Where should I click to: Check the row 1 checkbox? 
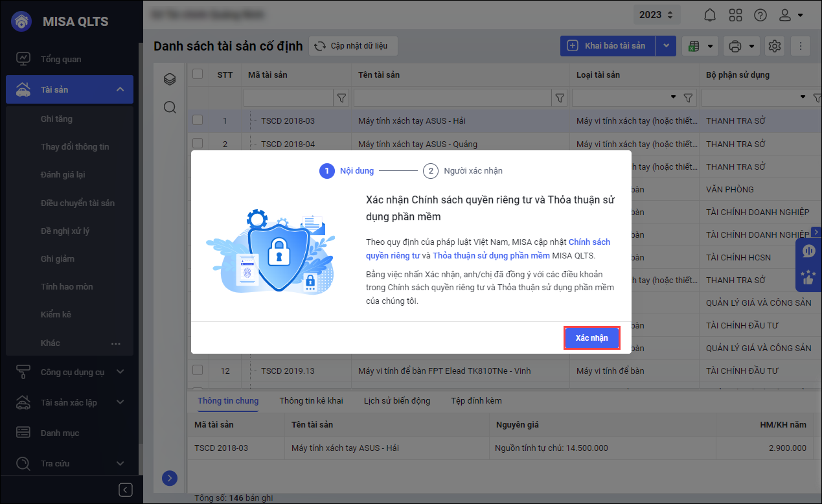[198, 120]
